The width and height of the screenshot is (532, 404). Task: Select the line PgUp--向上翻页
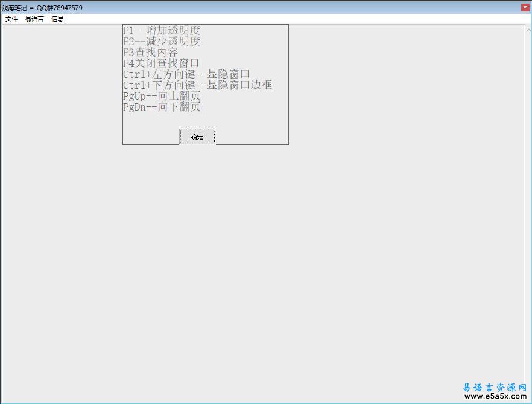tap(162, 96)
